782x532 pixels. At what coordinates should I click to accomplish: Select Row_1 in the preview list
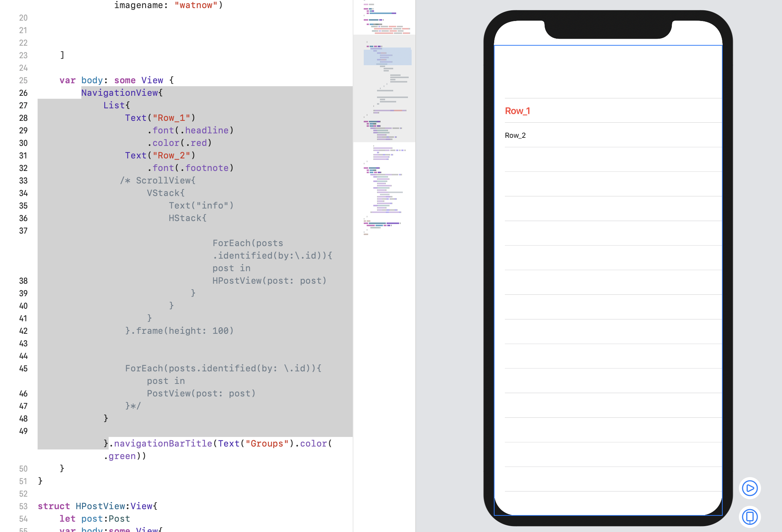coord(517,111)
